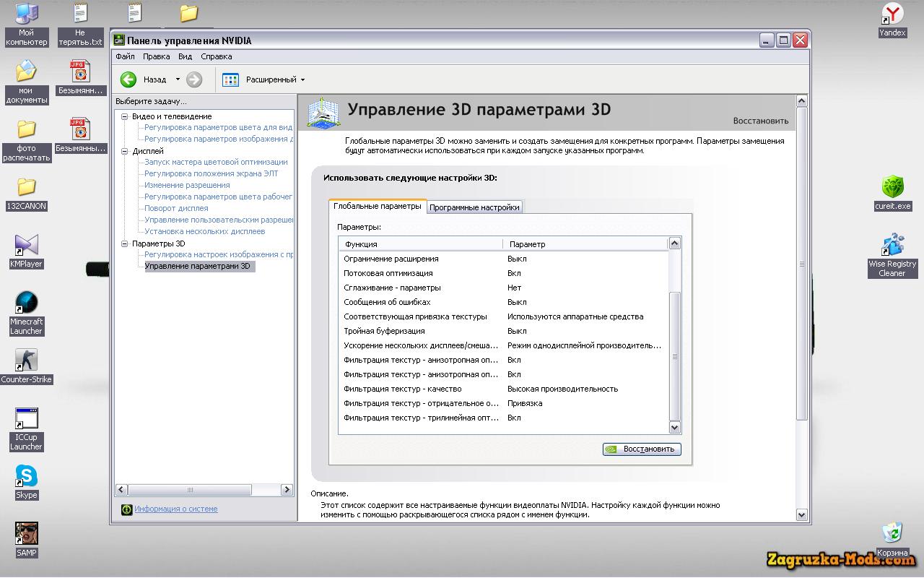Select the Сглаживание - параметры row
Screen dimensions: 924x578
click(504, 288)
